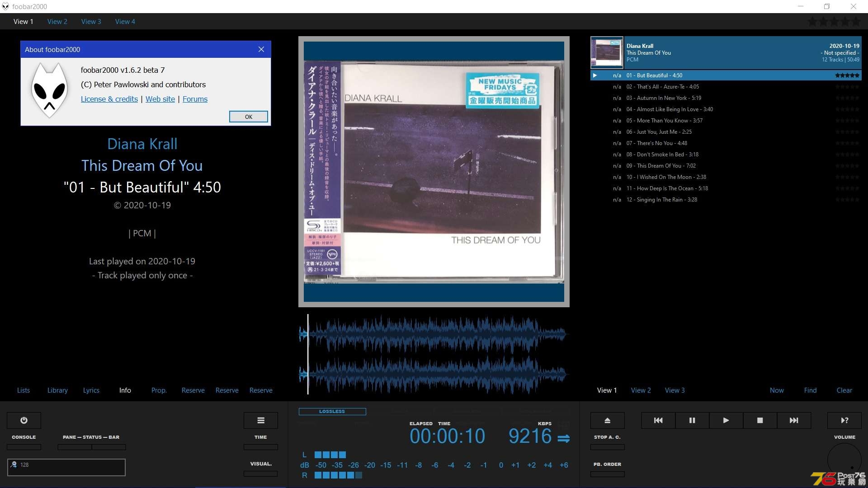Switch to the View 2 tab at top
This screenshot has height=488, width=868.
[57, 21]
